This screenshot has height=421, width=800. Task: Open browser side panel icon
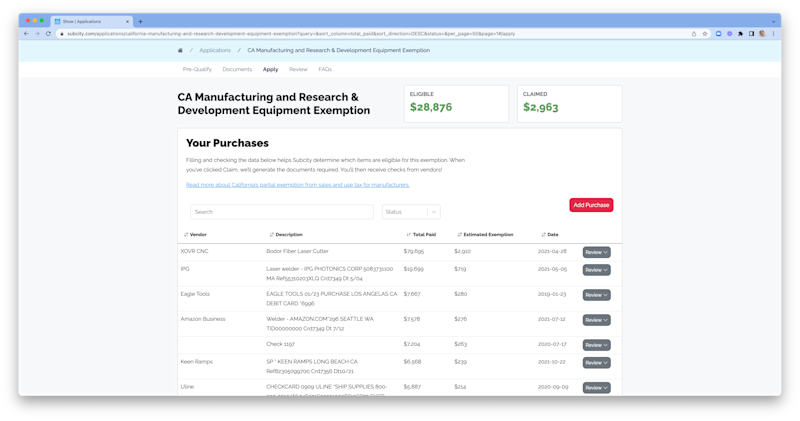(x=751, y=34)
